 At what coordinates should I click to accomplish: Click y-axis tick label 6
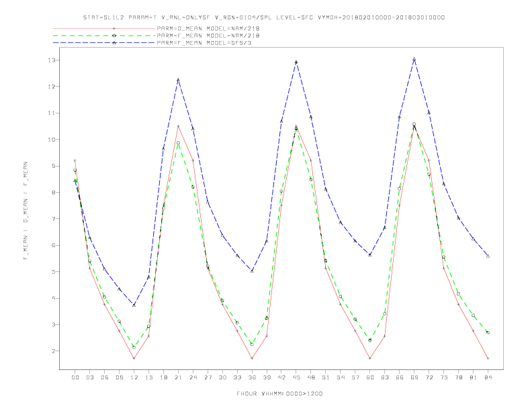pos(54,245)
